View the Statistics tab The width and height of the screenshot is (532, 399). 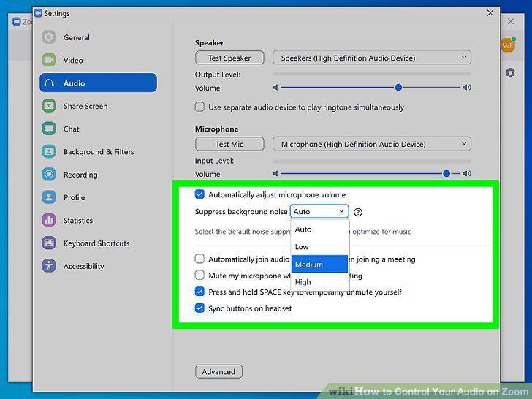(x=99, y=220)
